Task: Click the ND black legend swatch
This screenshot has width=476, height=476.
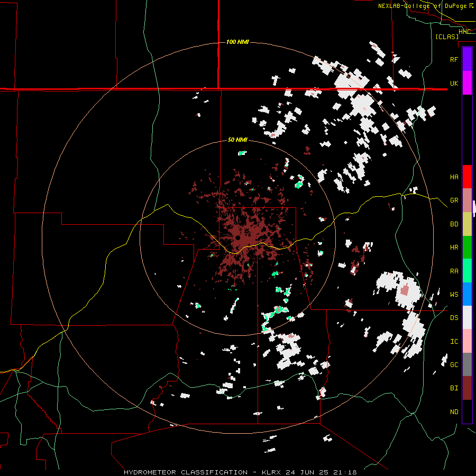Action: (x=467, y=411)
